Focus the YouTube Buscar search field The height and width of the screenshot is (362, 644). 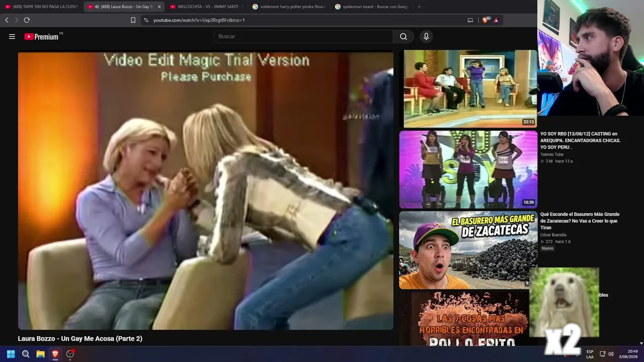pyautogui.click(x=303, y=36)
